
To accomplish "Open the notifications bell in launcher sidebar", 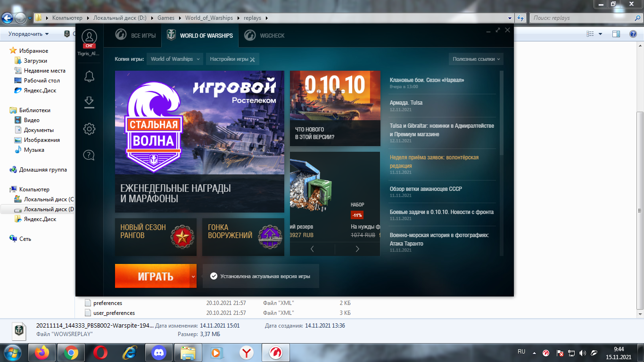I will (89, 76).
